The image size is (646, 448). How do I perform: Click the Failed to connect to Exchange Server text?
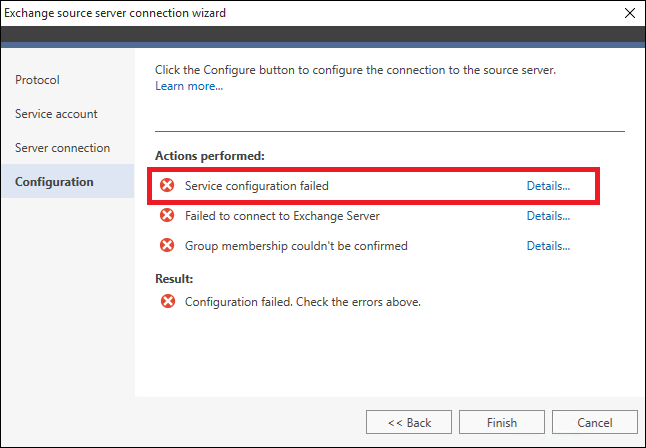click(x=282, y=216)
